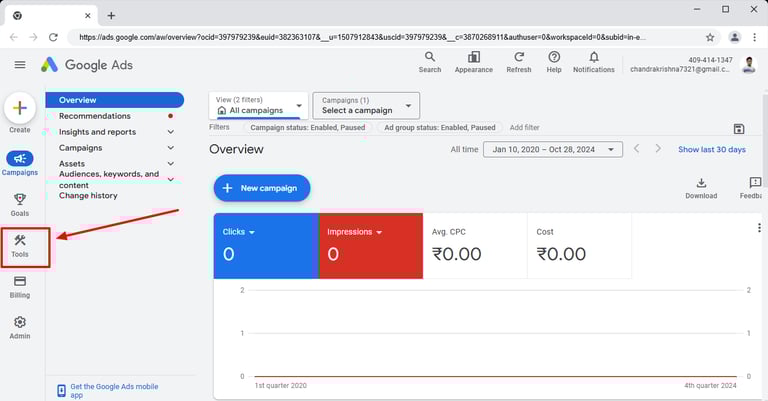Image resolution: width=768 pixels, height=401 pixels.
Task: Click Campaign status: Enabled, Paused filter chip
Action: 308,127
